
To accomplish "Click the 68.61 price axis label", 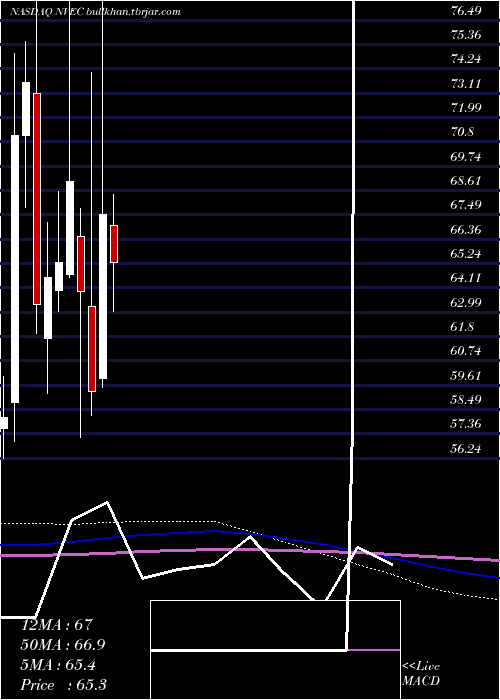I will click(x=466, y=181).
